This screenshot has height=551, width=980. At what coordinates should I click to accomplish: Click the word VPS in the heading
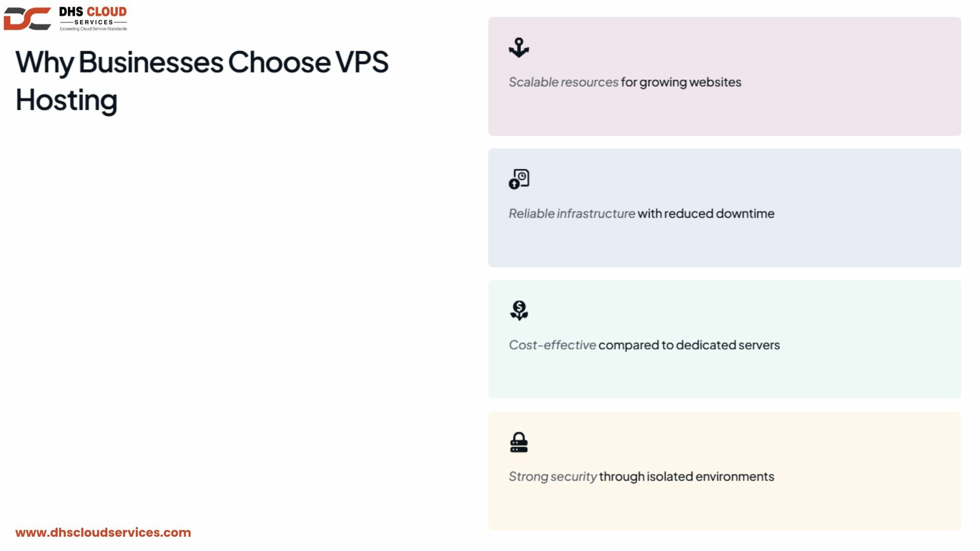click(362, 62)
